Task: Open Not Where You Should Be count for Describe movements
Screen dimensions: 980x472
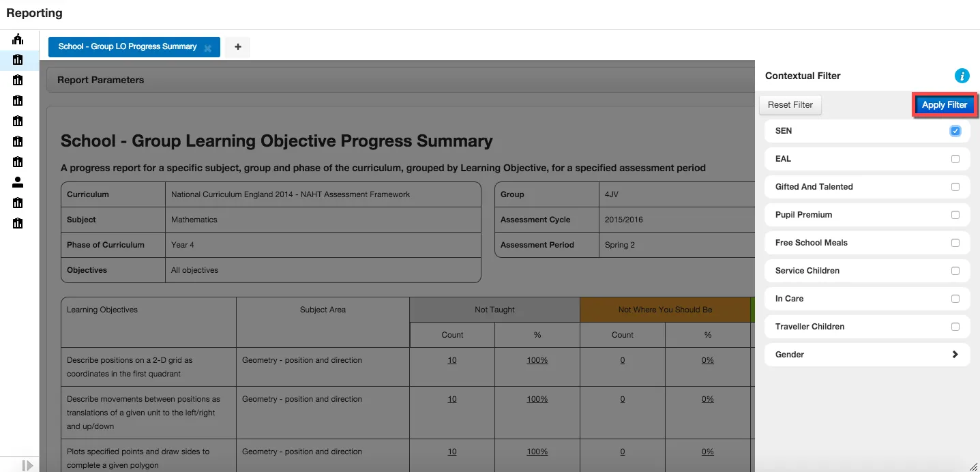Action: (x=623, y=399)
